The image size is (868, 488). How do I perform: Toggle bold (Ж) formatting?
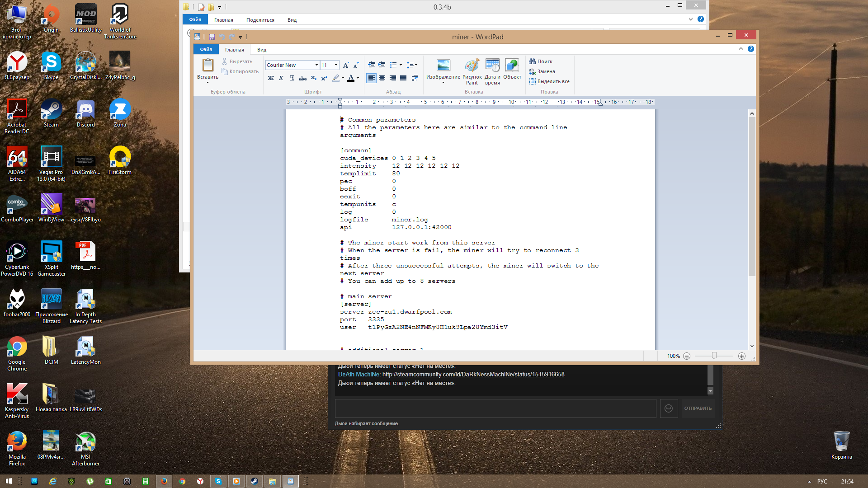click(271, 78)
